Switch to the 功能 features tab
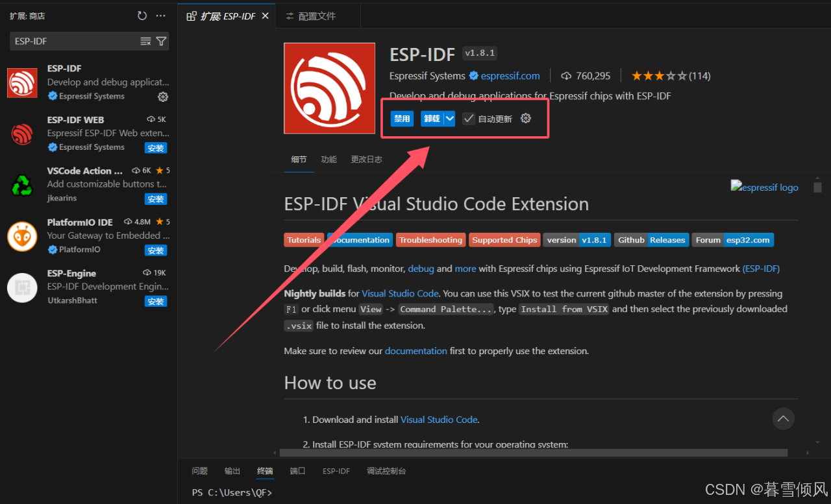The width and height of the screenshot is (831, 504). coord(329,160)
